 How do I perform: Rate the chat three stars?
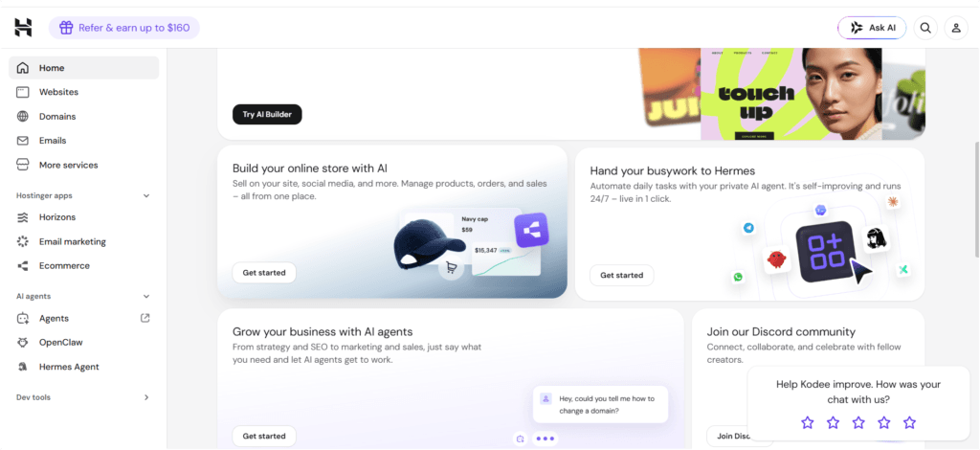tap(858, 423)
